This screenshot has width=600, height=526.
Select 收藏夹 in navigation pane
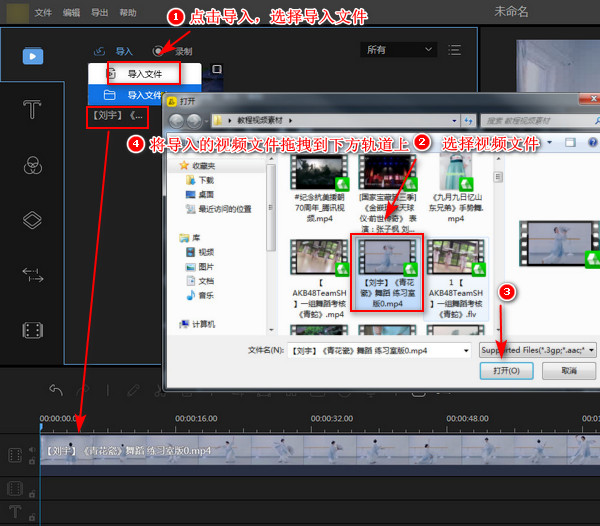pos(197,166)
